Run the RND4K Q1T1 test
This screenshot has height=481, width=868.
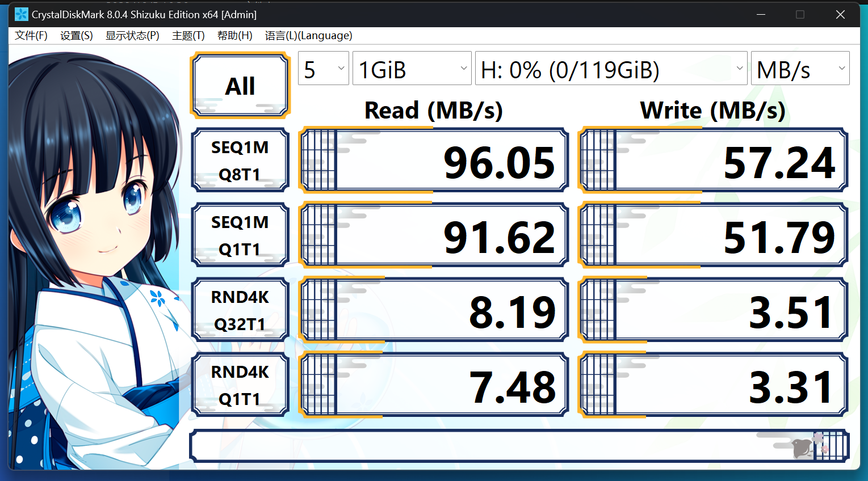pos(240,385)
